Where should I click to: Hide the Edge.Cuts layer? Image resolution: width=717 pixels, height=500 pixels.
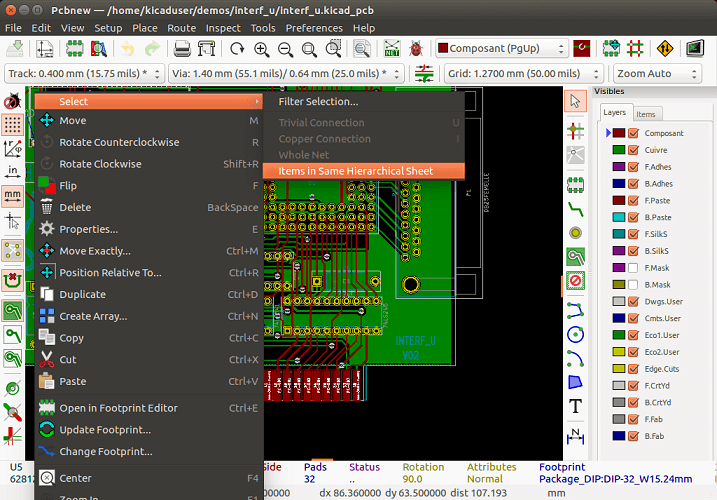click(x=632, y=368)
